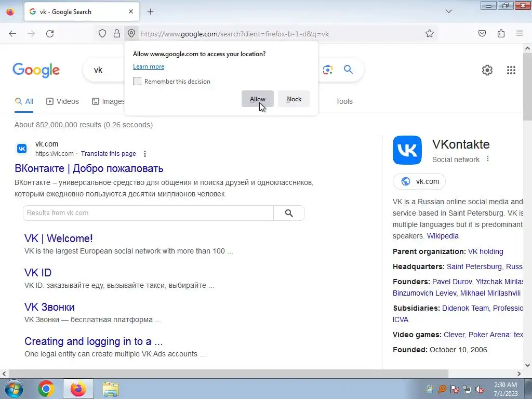Open the taskbar clock showing 2:30 AM
The image size is (532, 399).
click(506, 389)
